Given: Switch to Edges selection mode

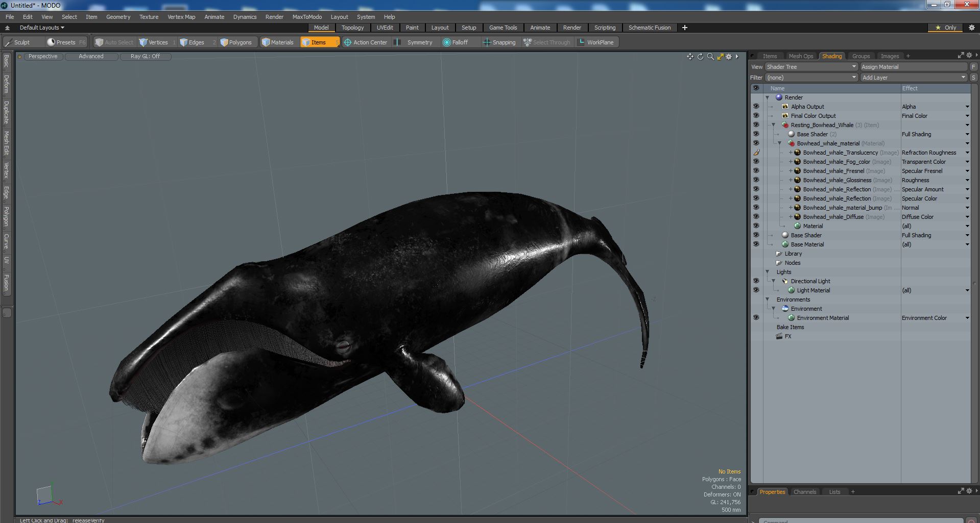Looking at the screenshot, I should click(x=197, y=42).
